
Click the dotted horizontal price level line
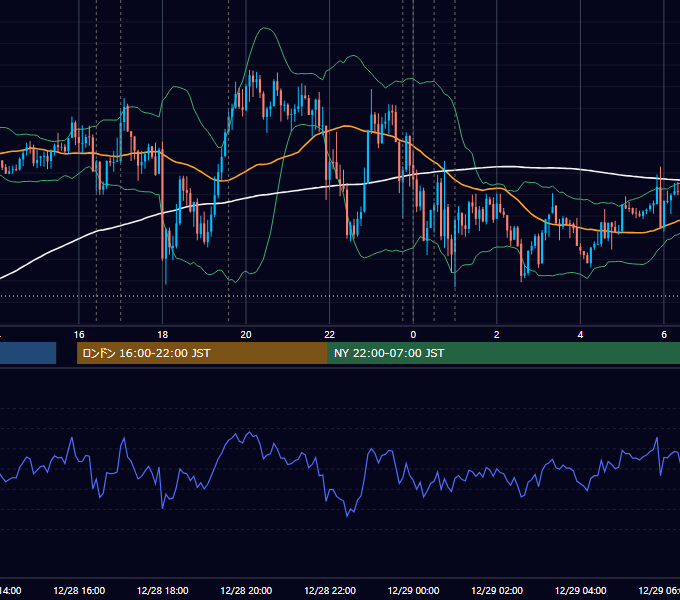pos(340,297)
